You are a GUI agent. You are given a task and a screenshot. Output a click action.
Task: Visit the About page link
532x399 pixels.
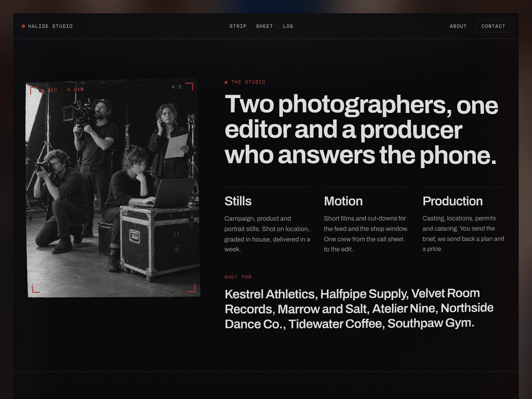point(458,26)
